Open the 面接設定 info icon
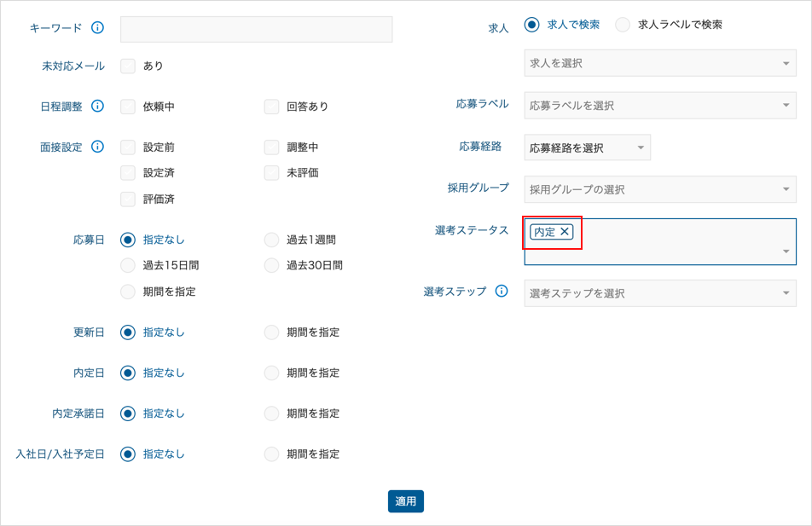 point(97,147)
